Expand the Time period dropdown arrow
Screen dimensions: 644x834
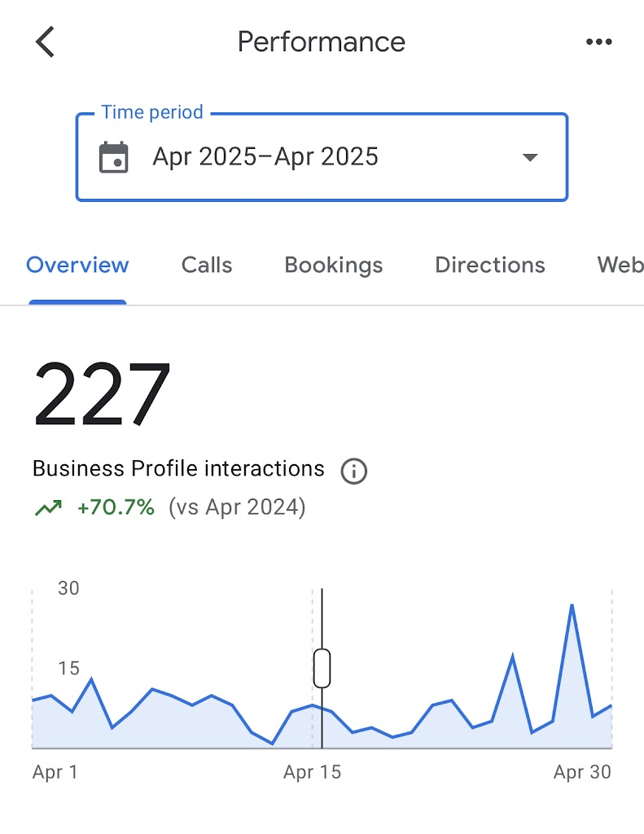click(530, 157)
